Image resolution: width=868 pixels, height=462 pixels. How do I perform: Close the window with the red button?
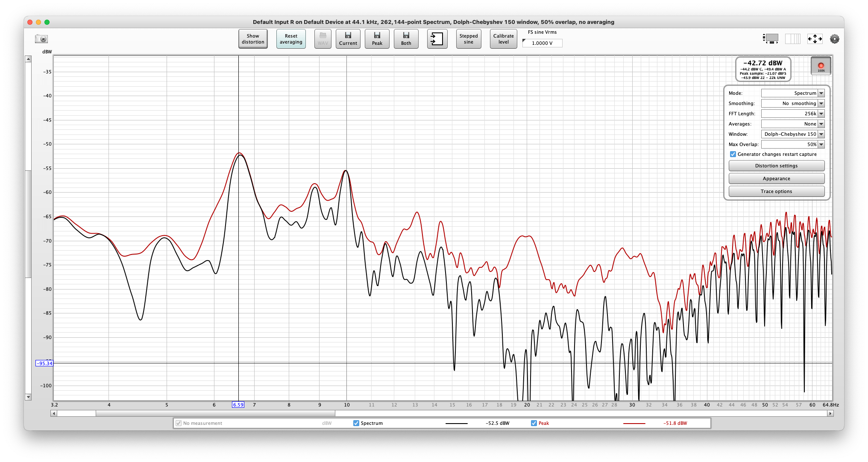click(29, 22)
